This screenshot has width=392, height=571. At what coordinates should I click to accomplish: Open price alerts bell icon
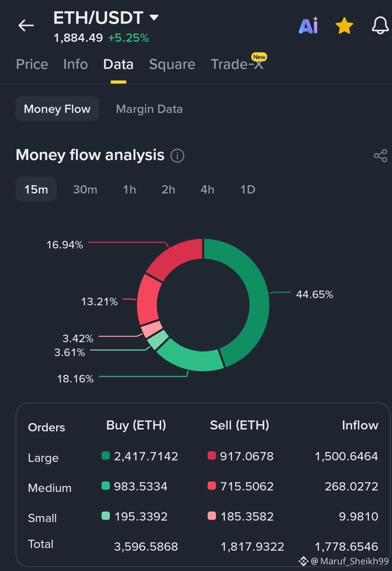pos(380,26)
